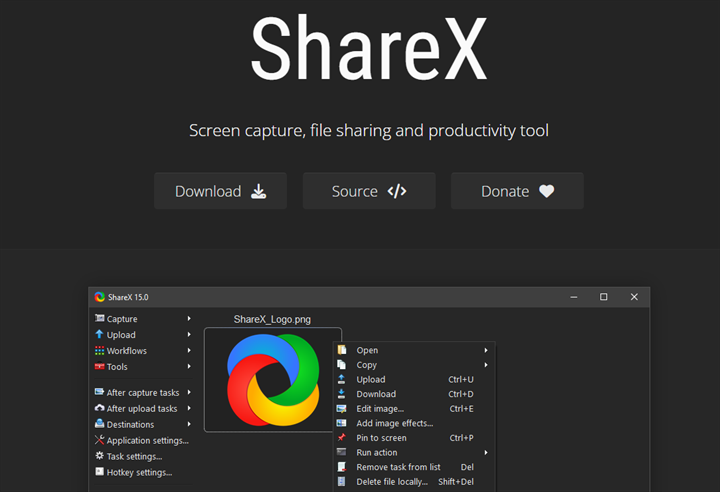
Task: Click the code brackets icon on Source
Action: click(x=397, y=191)
